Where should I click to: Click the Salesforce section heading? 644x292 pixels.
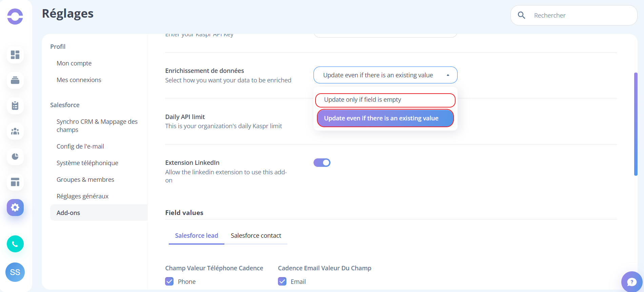click(65, 105)
